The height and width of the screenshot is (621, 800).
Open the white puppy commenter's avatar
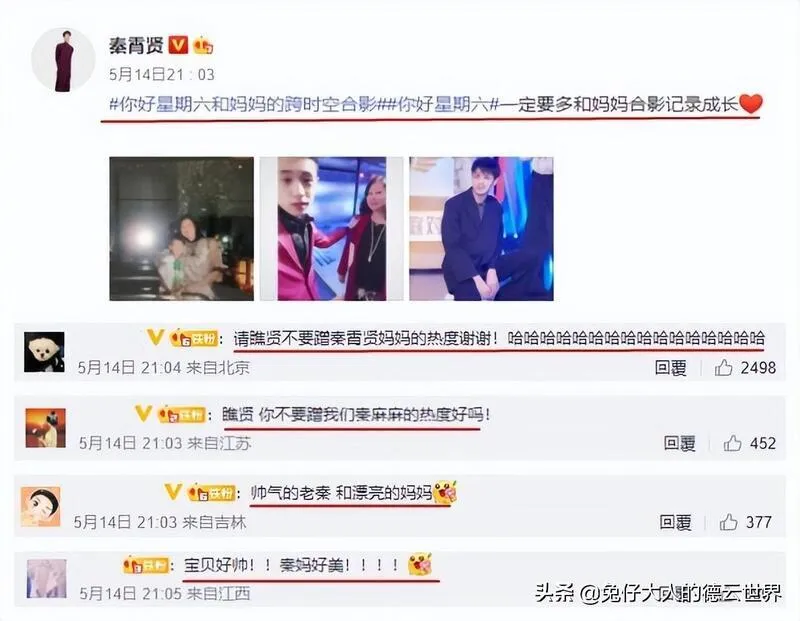pos(44,352)
